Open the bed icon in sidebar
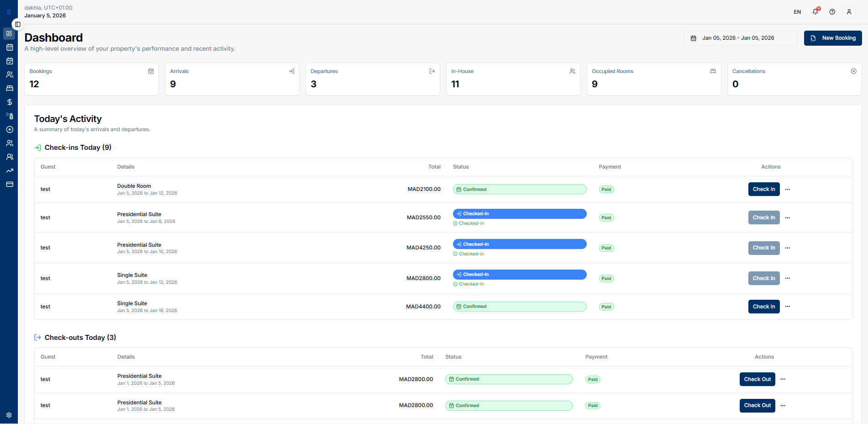Viewport: 868px width, 424px height. 9,89
